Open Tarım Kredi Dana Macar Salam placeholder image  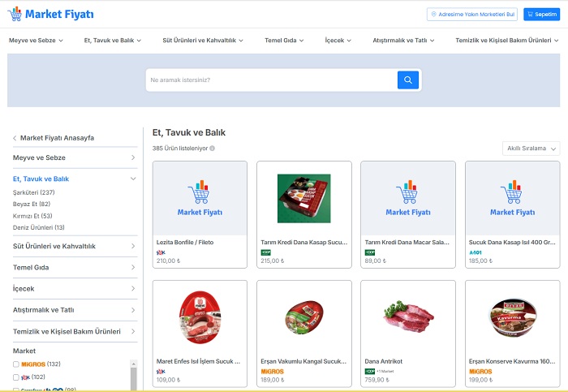pyautogui.click(x=408, y=199)
